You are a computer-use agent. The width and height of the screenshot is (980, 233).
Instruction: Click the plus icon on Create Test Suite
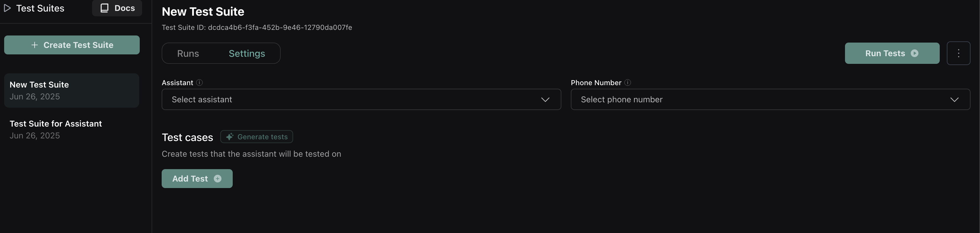tap(35, 45)
